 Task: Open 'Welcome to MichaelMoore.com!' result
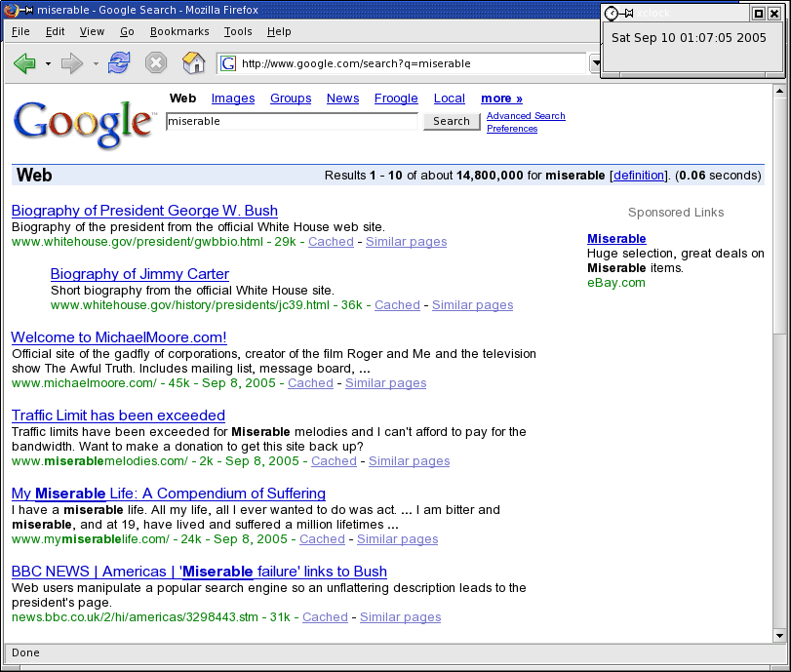pos(119,337)
